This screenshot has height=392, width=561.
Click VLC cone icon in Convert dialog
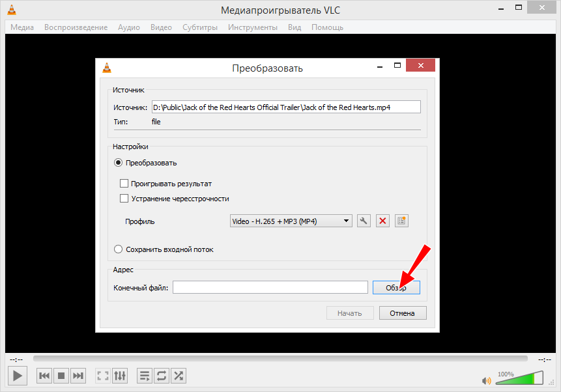(107, 68)
